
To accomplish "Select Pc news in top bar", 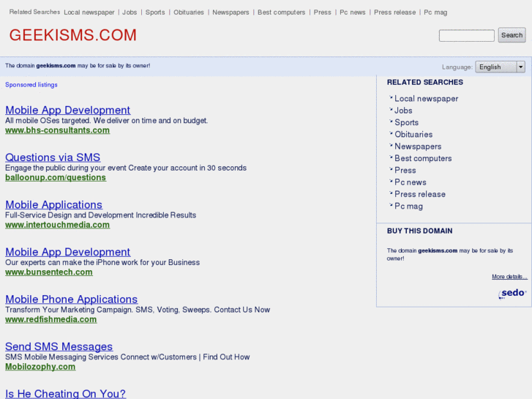I will 353,12.
